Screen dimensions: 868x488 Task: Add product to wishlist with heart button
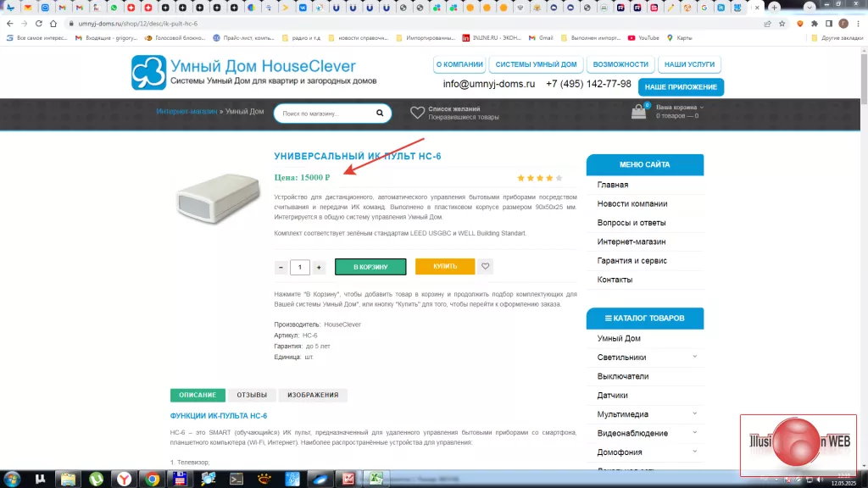(x=485, y=267)
